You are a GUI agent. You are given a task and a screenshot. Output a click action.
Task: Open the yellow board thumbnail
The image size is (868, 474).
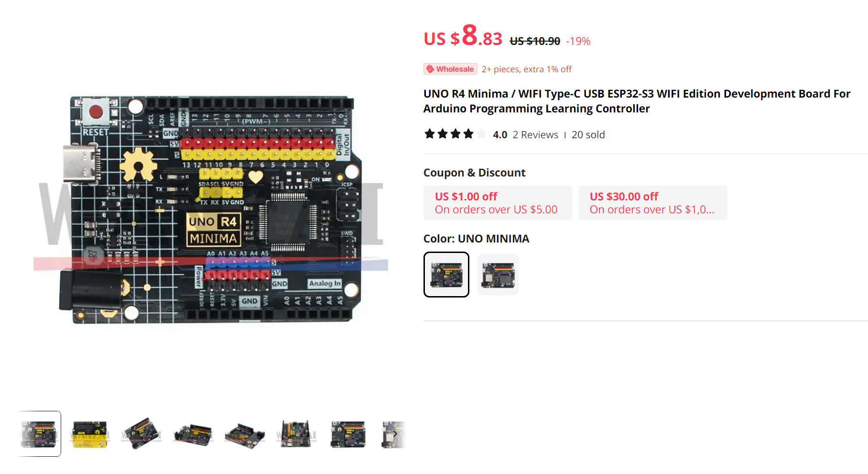click(90, 434)
